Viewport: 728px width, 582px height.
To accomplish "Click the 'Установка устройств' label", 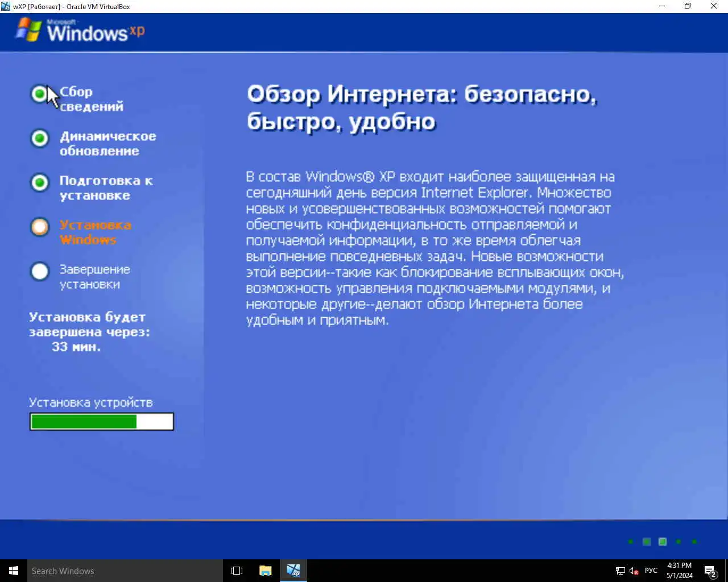I will (91, 402).
